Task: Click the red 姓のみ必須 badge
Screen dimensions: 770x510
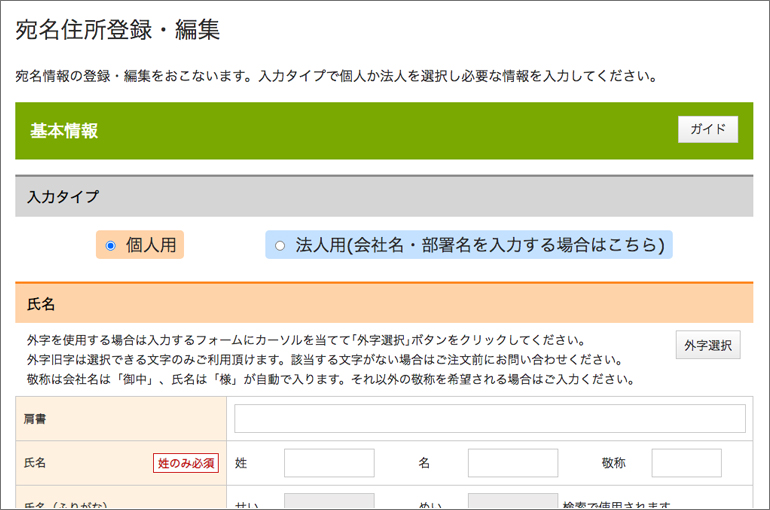Action: click(185, 463)
